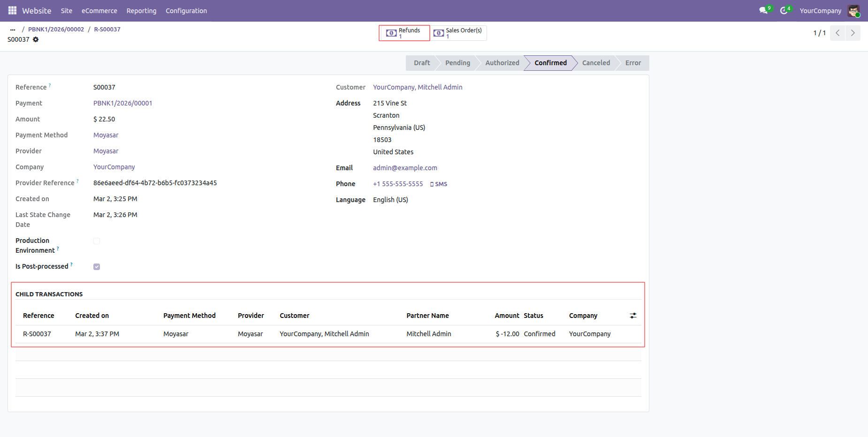Screen dimensions: 868x437
Task: Open child transactions column options
Action: click(633, 316)
